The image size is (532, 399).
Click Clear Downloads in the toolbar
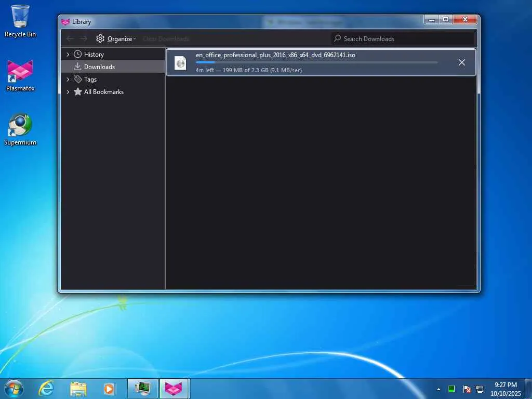[166, 38]
